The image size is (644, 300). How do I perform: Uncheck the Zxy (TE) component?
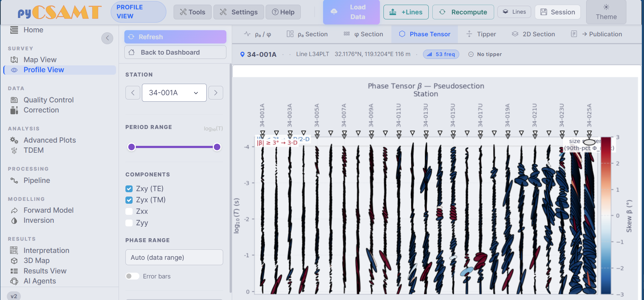[x=129, y=189]
